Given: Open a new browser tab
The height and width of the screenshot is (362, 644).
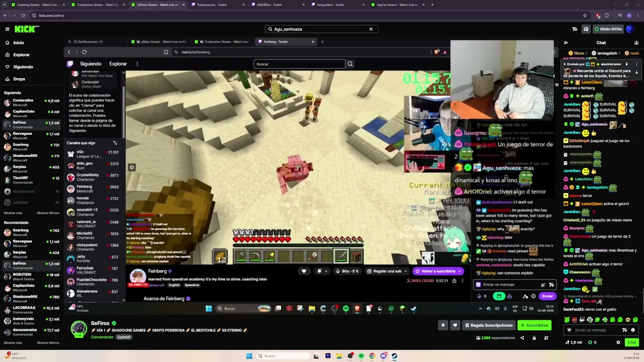Looking at the screenshot, I should (432, 5).
